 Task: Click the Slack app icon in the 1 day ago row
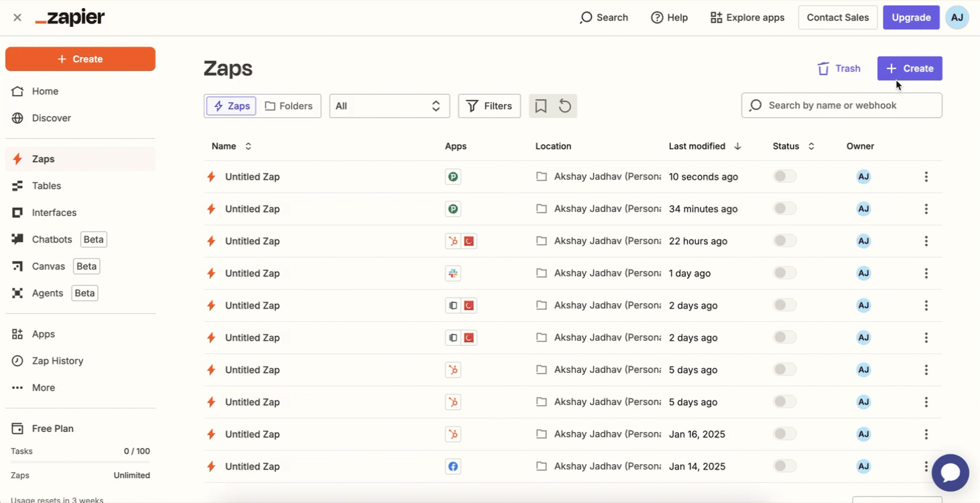[x=453, y=273]
